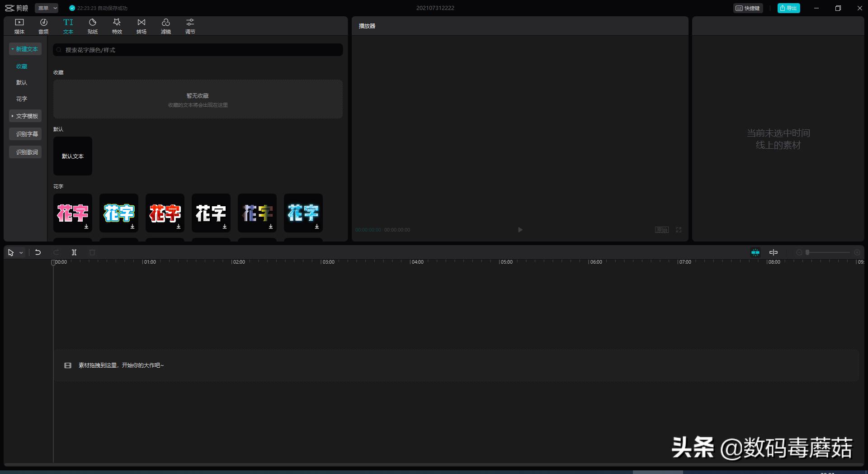Download the cyan green-outlined 花字 style
Screen dimensions: 868x474
coord(132,226)
